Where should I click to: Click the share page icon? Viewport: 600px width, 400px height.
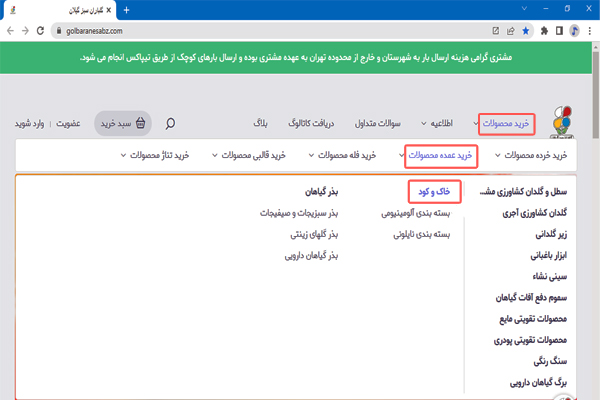click(510, 31)
